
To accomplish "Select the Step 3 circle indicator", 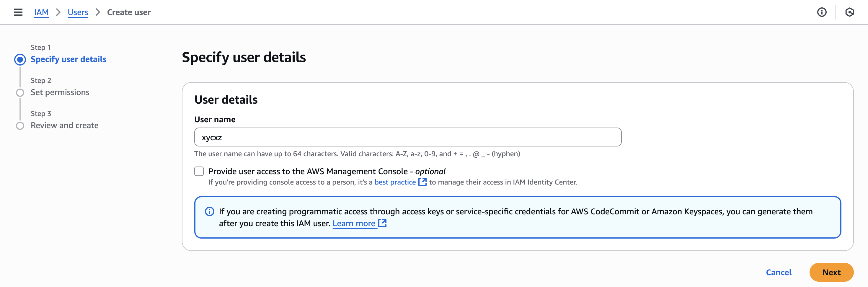I will 20,126.
